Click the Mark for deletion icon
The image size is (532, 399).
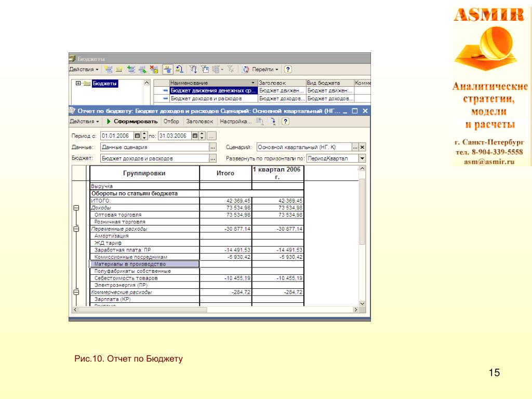(154, 70)
